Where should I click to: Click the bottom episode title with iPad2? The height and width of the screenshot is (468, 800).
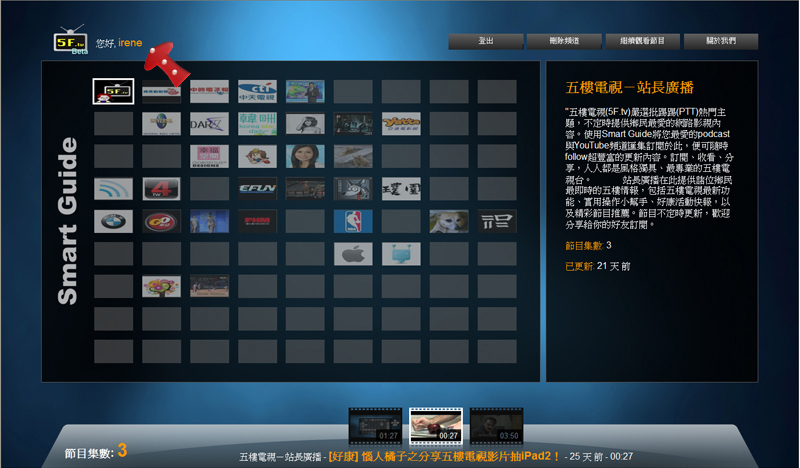444,456
